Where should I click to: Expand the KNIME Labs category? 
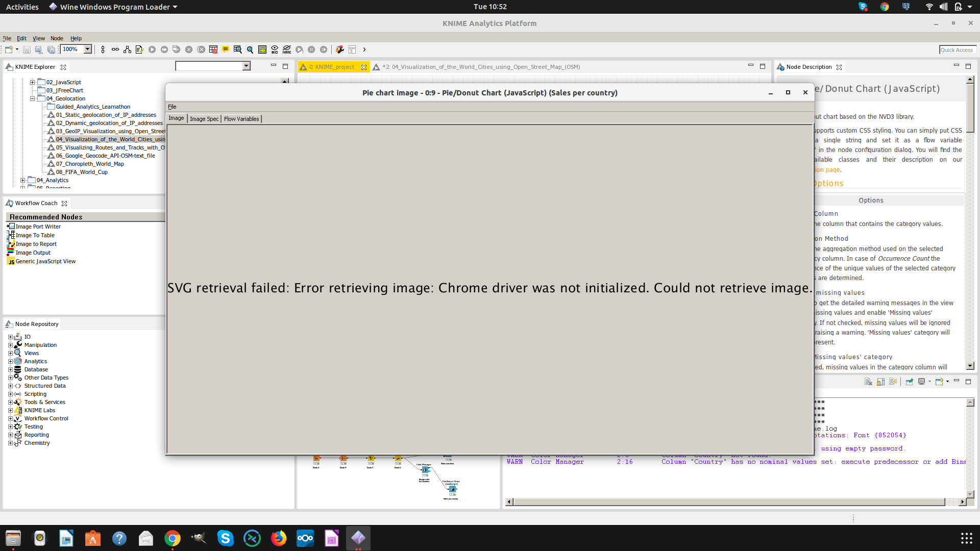tap(10, 410)
